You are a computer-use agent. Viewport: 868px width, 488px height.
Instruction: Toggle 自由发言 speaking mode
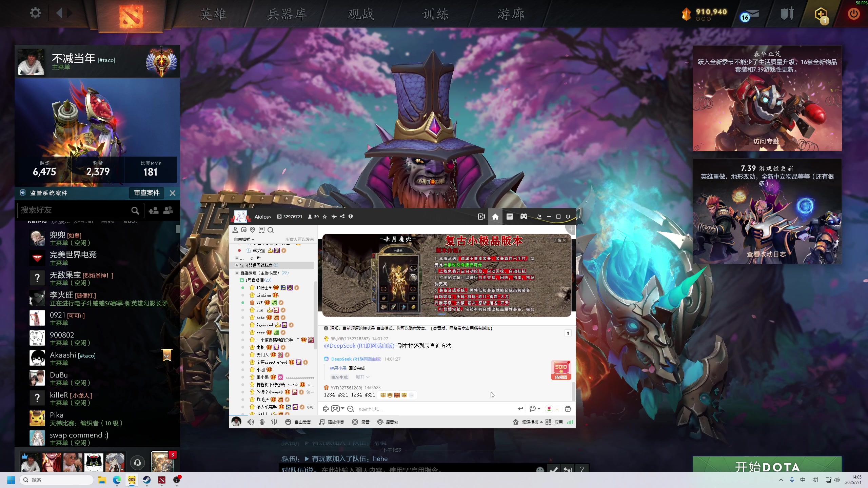298,422
